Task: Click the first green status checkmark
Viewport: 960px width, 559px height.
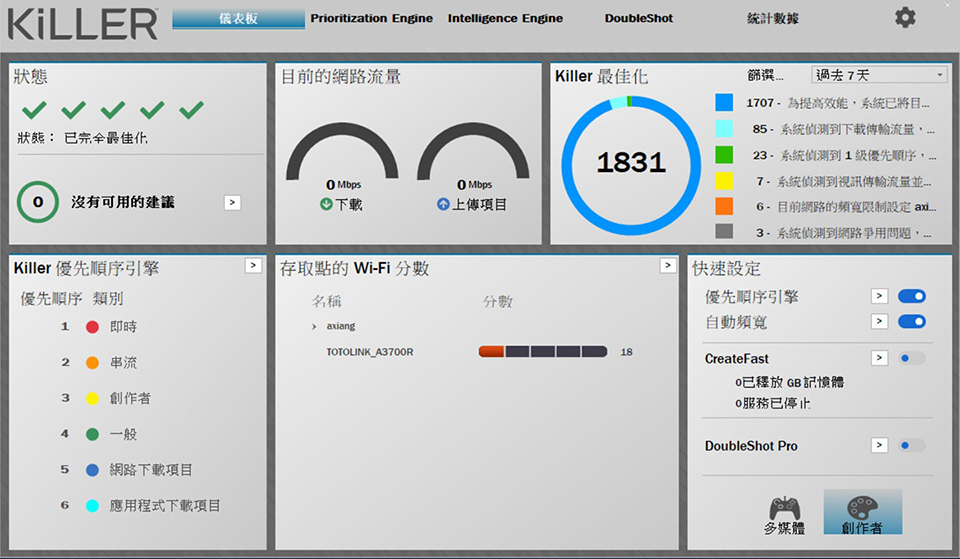Action: tap(34, 110)
